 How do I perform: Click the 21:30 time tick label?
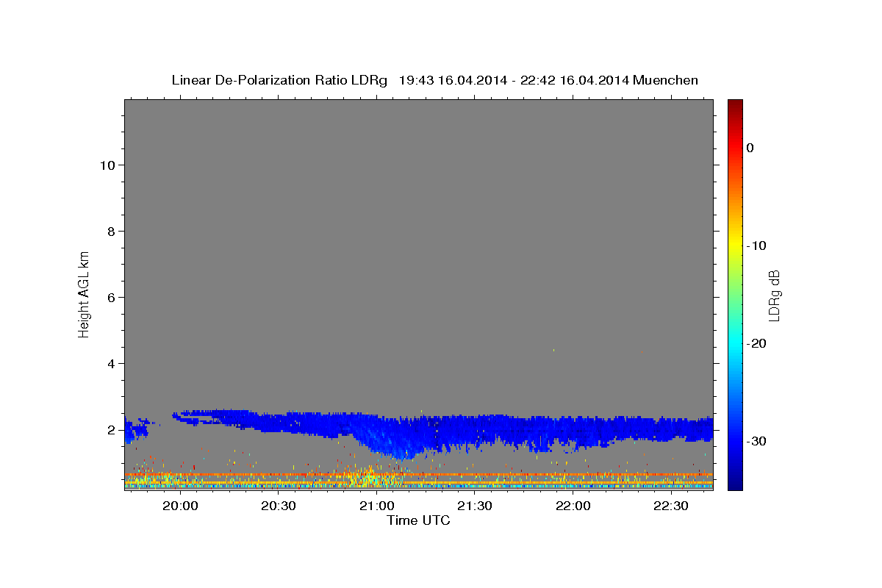click(x=475, y=506)
